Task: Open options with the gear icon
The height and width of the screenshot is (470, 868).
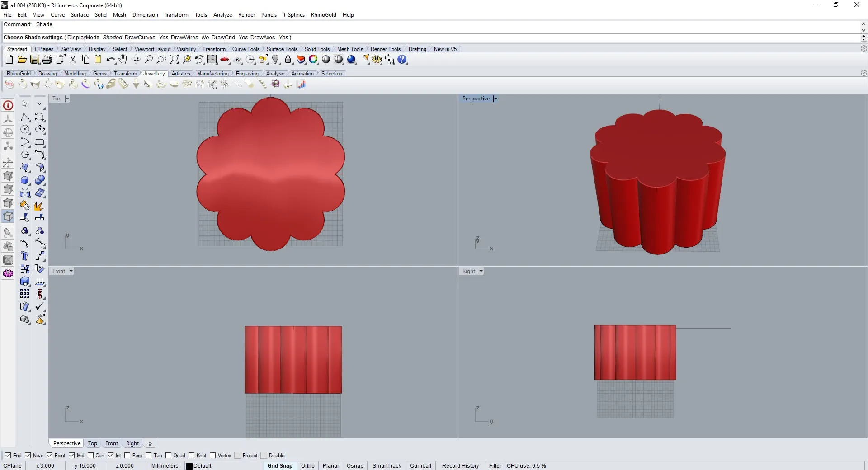Action: click(x=377, y=59)
